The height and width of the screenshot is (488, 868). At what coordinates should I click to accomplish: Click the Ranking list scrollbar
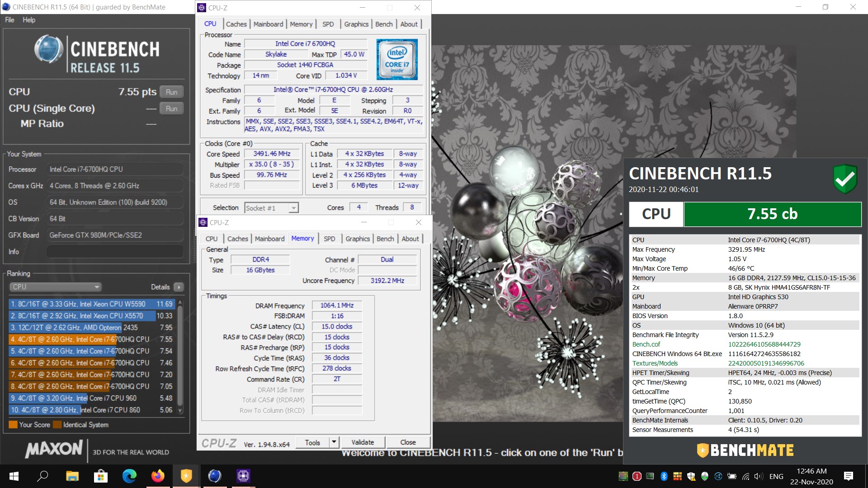180,356
